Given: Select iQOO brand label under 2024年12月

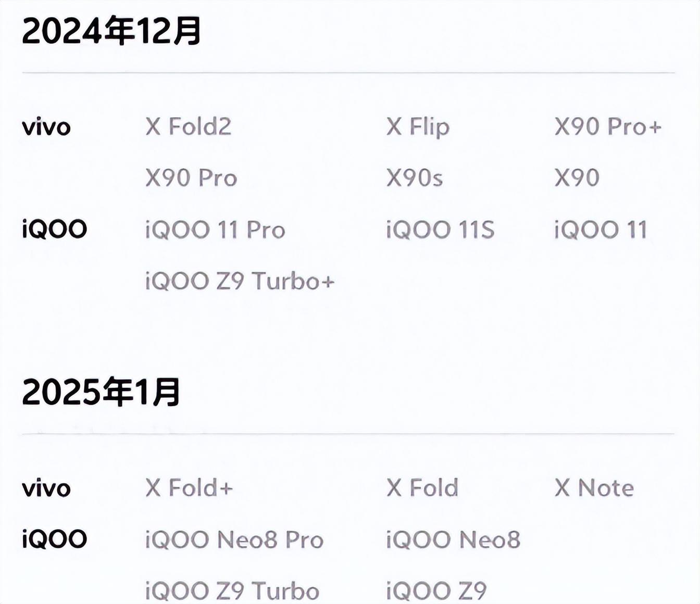Looking at the screenshot, I should [x=54, y=229].
